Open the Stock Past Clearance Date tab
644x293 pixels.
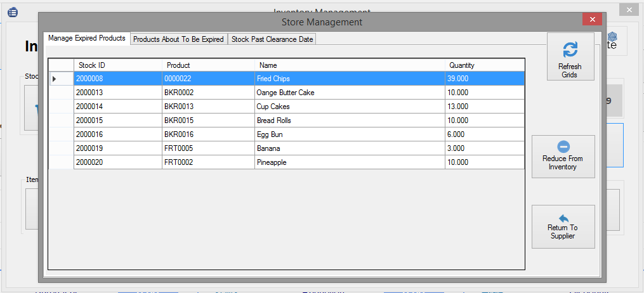272,39
